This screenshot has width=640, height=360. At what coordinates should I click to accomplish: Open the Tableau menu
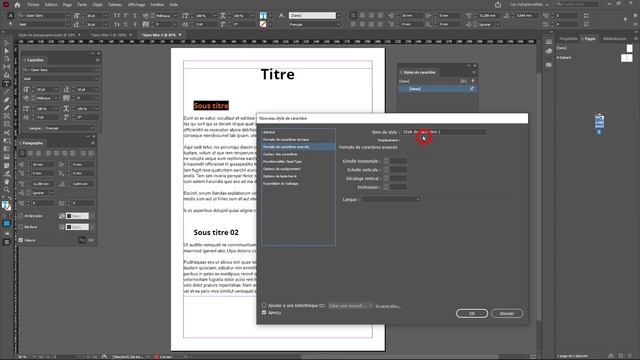pyautogui.click(x=115, y=4)
